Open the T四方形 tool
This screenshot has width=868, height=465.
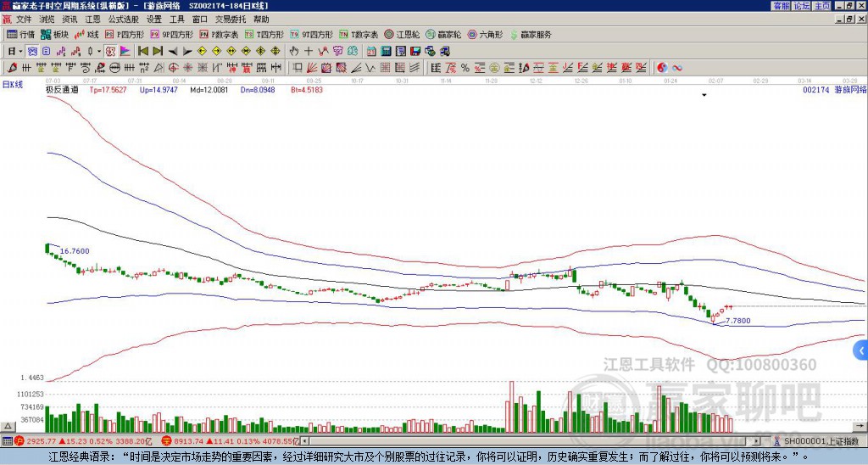coord(264,34)
